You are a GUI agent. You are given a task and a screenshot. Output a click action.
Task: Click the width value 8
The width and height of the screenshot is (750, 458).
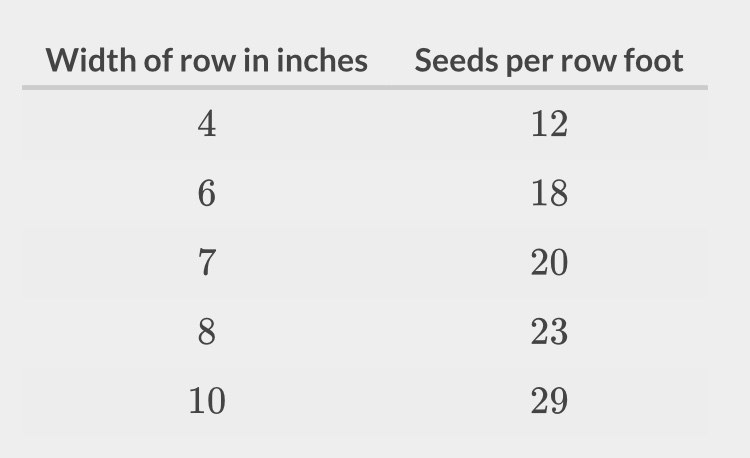[207, 331]
